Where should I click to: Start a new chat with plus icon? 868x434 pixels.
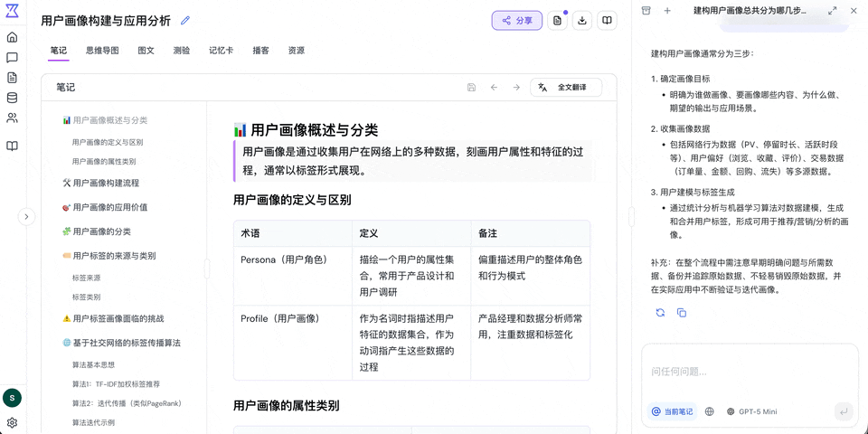click(667, 11)
